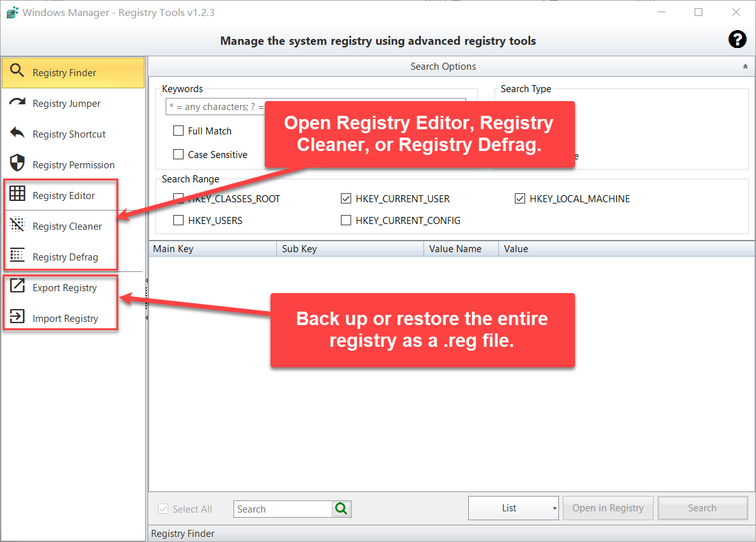Click the green magnifier search icon

click(x=341, y=508)
